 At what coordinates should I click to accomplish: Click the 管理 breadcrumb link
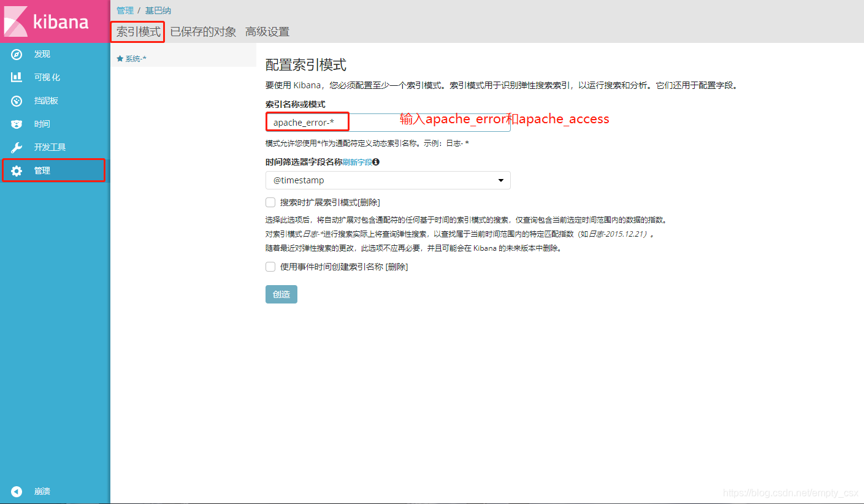[x=125, y=10]
